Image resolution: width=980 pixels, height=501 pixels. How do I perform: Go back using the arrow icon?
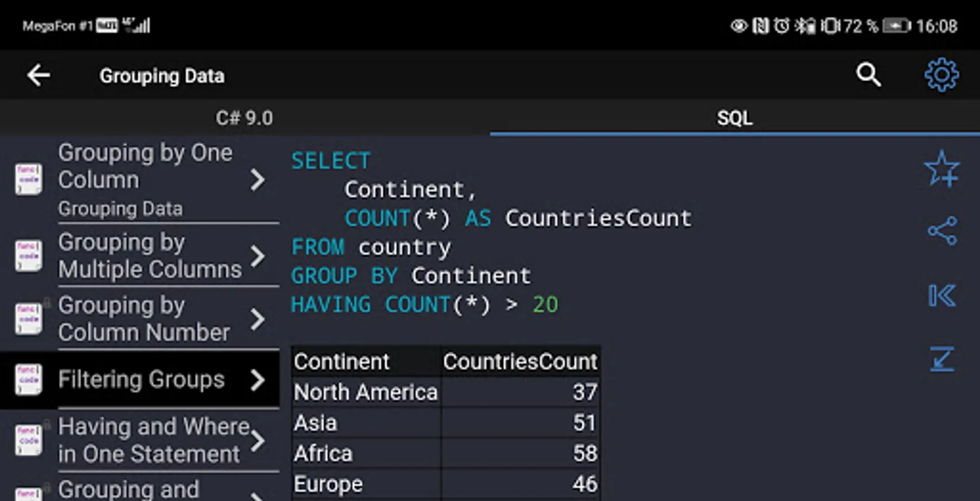coord(38,75)
